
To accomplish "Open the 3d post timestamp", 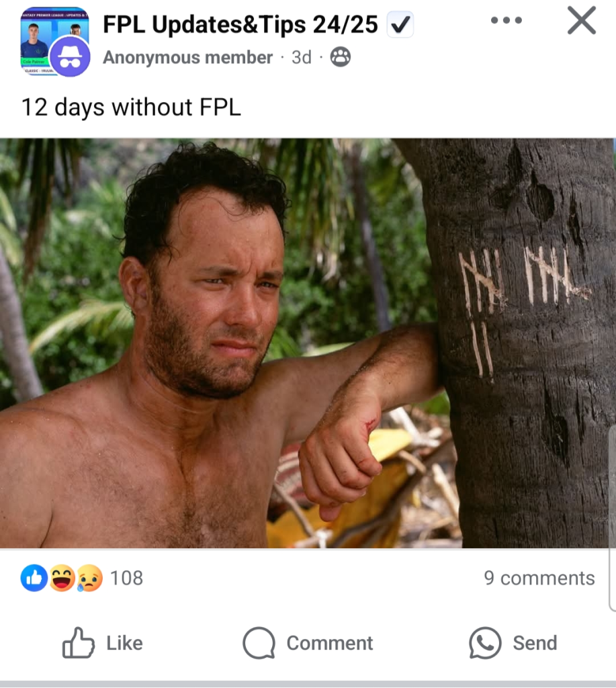I will (x=302, y=58).
